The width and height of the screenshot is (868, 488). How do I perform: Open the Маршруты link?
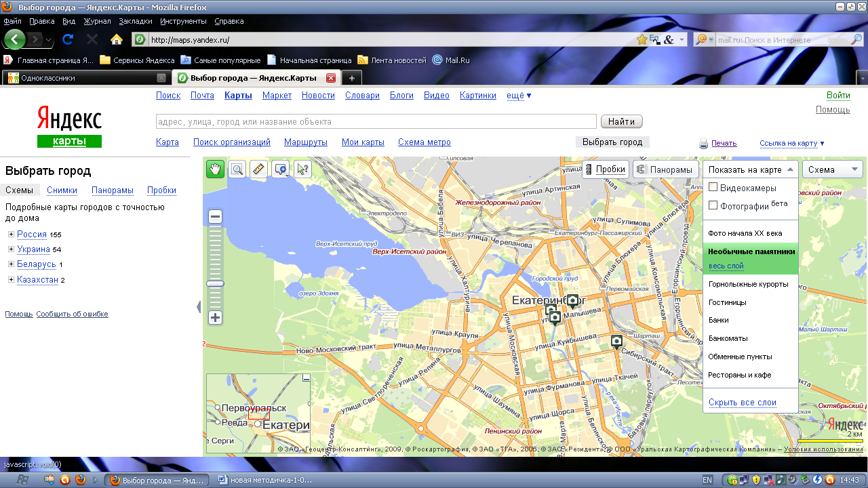point(306,142)
